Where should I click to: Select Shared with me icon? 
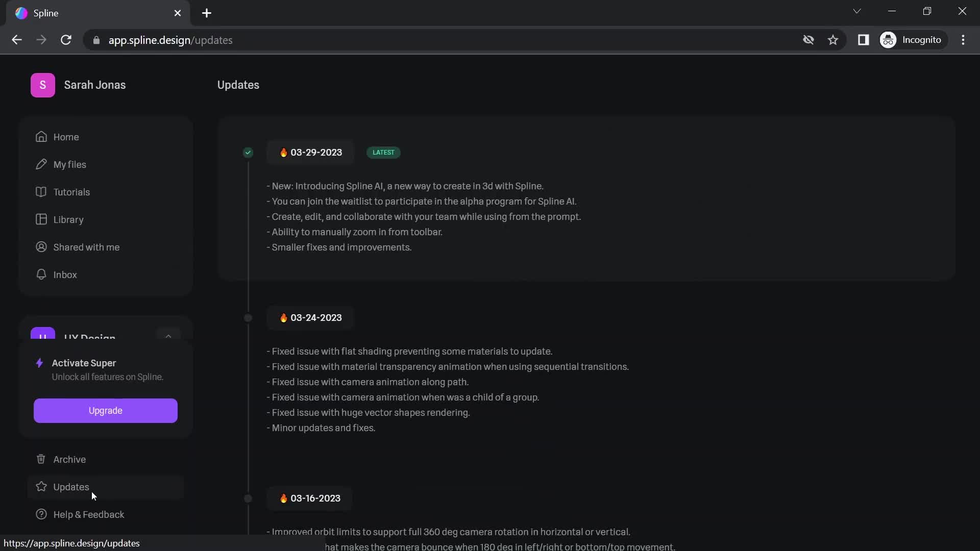coord(41,247)
